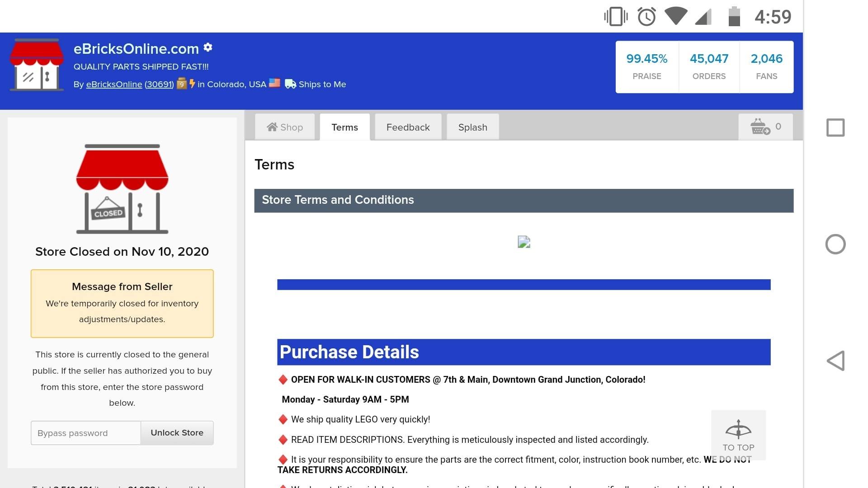The height and width of the screenshot is (488, 868).
Task: Tap the Android back triangle button
Action: click(835, 361)
